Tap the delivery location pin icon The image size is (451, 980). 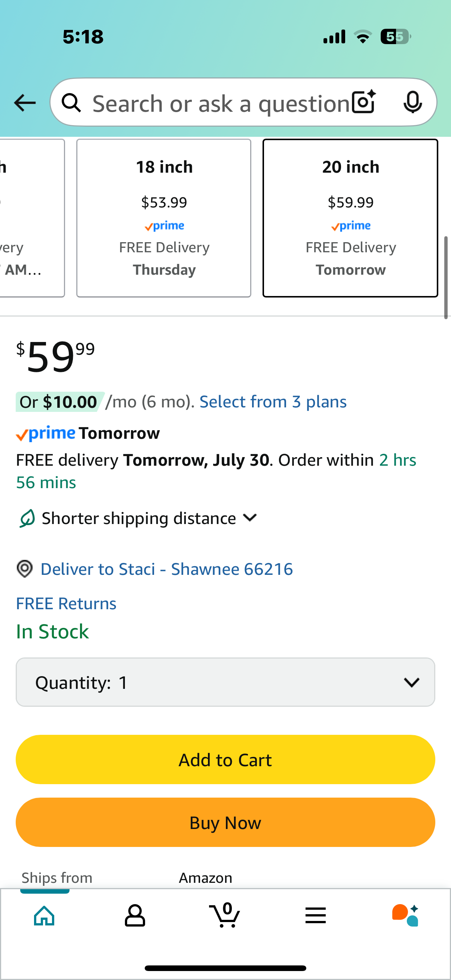(25, 569)
